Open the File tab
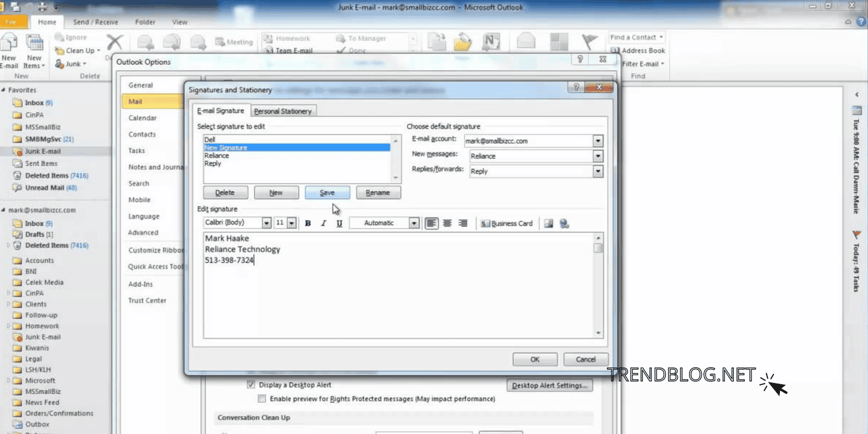868x434 pixels. coord(13,22)
